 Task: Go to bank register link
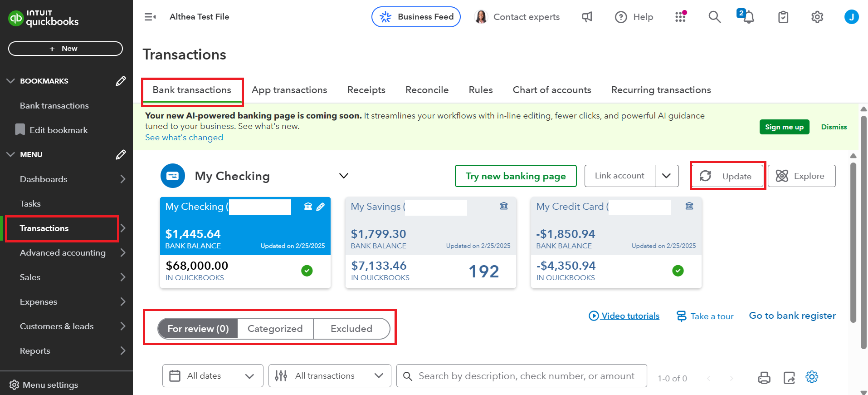tap(792, 316)
